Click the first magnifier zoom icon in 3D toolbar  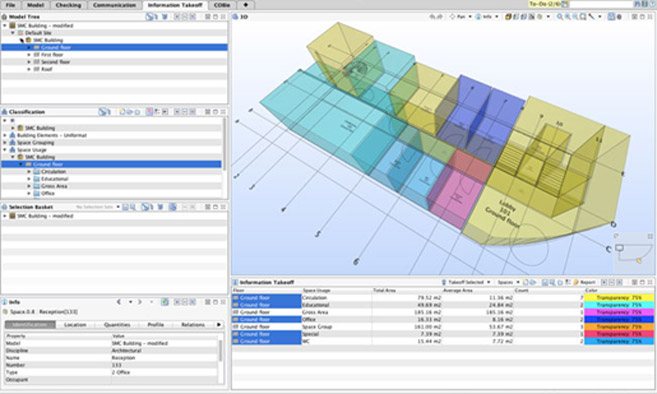[560, 17]
